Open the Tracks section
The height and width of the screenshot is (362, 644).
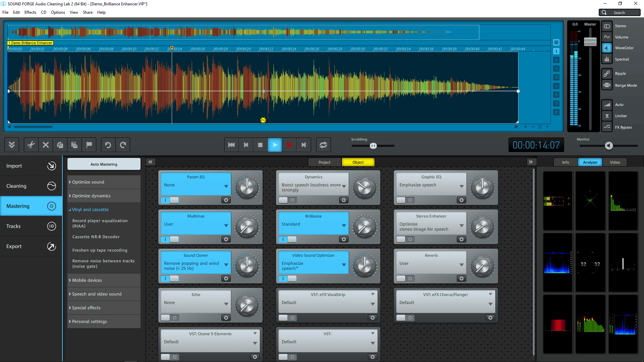click(x=31, y=226)
